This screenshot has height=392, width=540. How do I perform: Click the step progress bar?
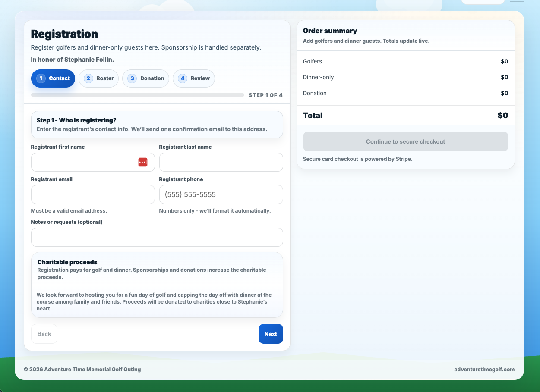pyautogui.click(x=137, y=95)
